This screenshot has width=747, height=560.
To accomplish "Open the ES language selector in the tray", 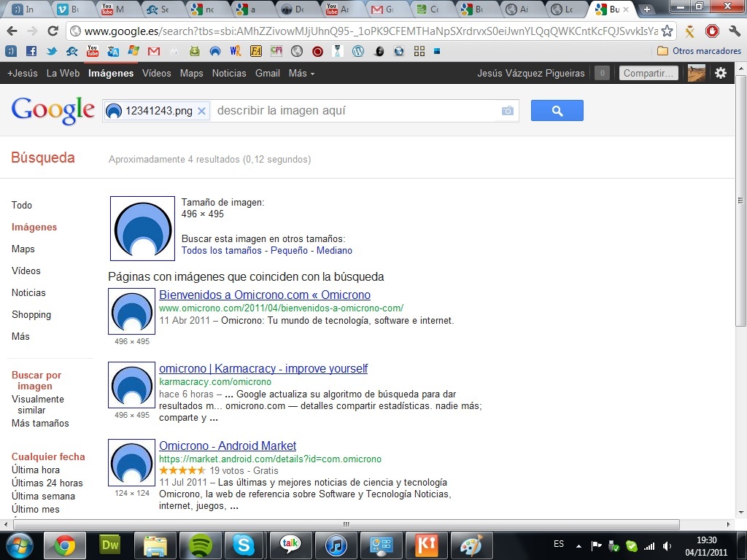I will click(x=559, y=544).
